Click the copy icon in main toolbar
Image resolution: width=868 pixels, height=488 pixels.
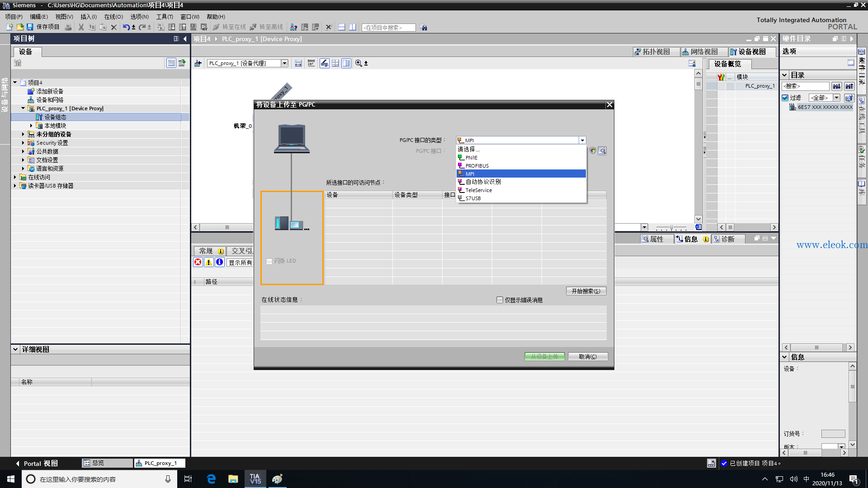tap(92, 27)
